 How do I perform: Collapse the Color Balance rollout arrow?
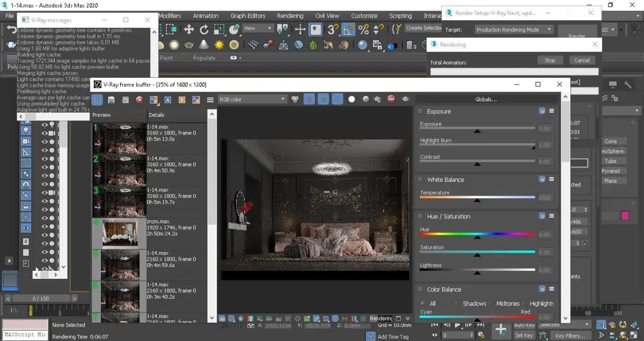[x=542, y=289]
